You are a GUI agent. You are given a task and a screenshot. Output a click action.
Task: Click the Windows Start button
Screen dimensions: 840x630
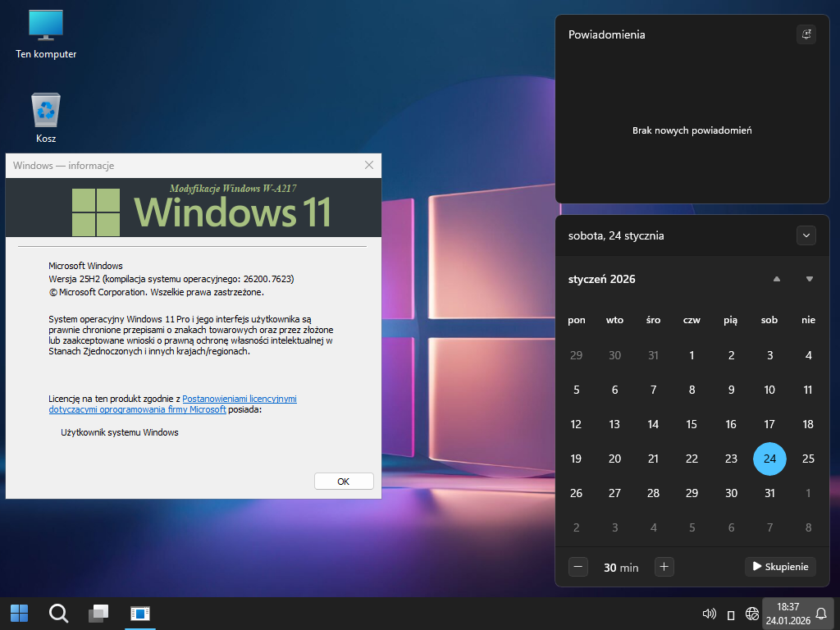(x=19, y=613)
